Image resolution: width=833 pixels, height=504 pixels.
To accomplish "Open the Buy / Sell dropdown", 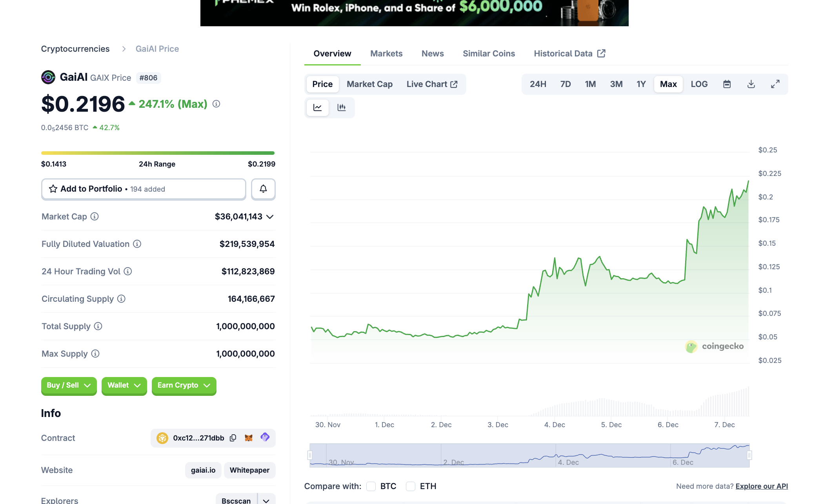I will tap(69, 386).
